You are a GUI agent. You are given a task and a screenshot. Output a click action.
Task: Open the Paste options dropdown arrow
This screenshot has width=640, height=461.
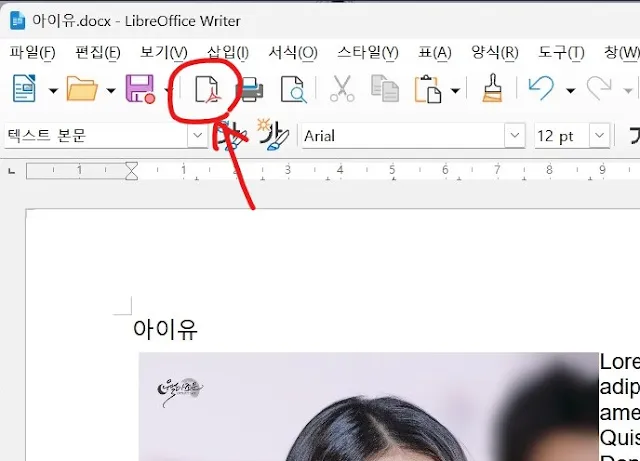click(x=455, y=90)
